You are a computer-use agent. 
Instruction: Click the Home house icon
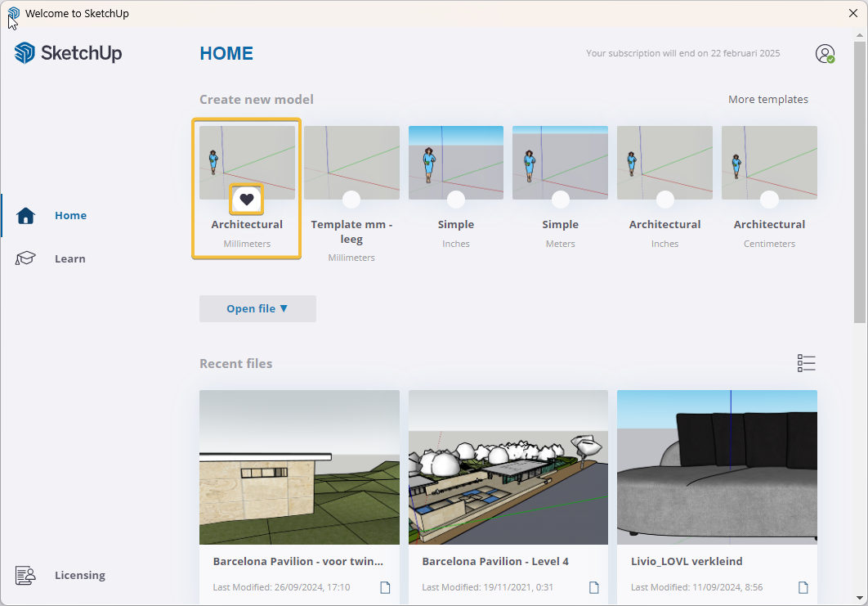point(25,215)
